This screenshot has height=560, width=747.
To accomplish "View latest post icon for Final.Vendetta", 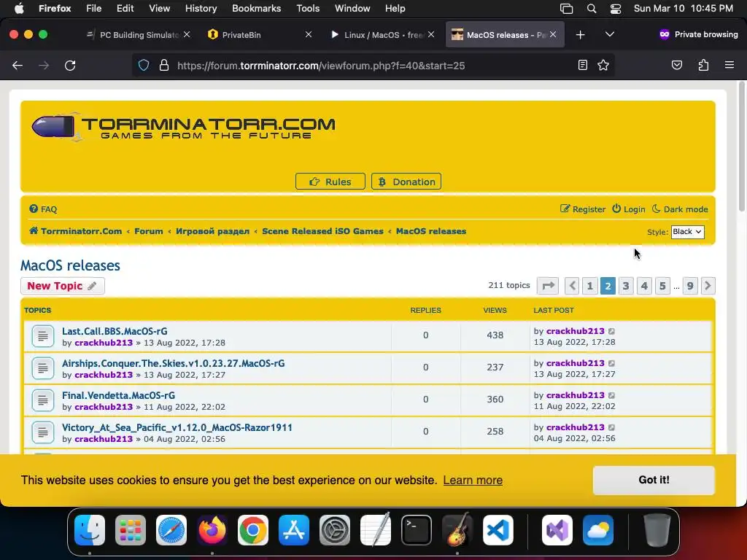I will (612, 395).
